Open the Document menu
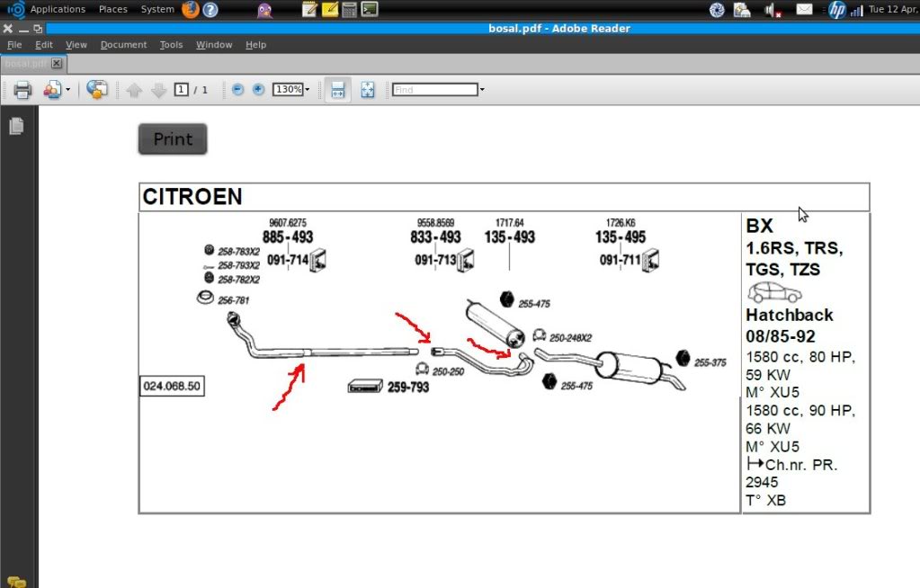This screenshot has width=920, height=588. coord(123,45)
